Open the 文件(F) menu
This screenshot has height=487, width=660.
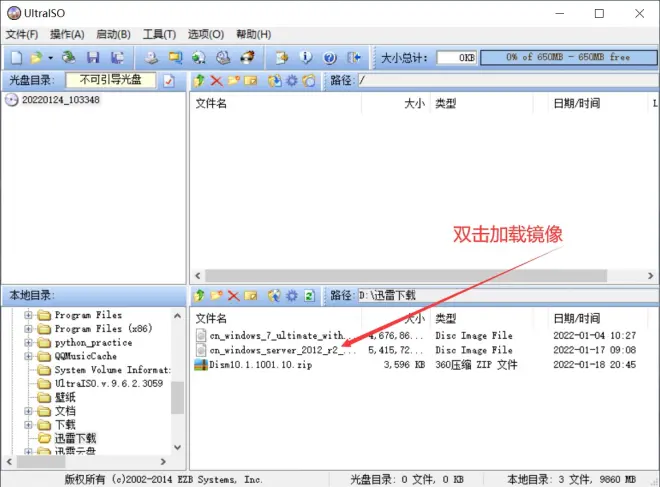tap(22, 34)
